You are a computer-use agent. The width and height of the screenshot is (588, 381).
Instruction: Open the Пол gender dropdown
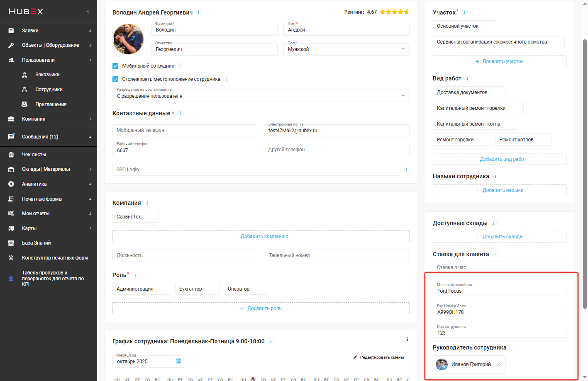(x=346, y=49)
